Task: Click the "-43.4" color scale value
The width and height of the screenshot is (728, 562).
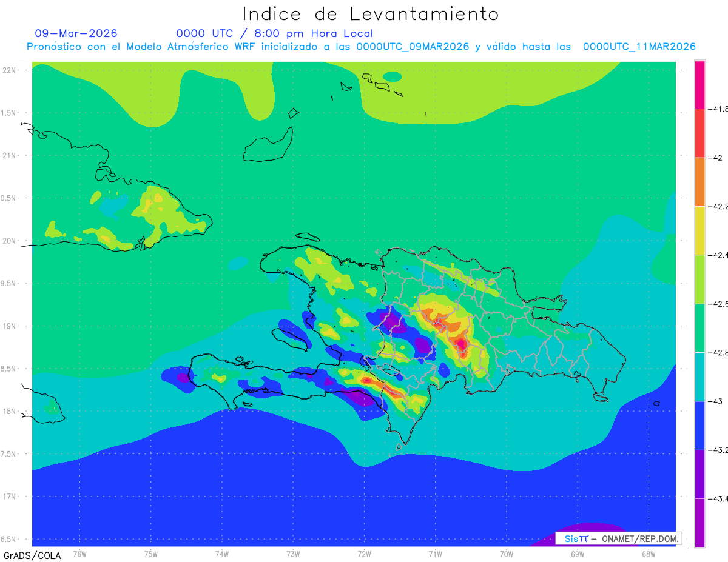Action: click(x=718, y=498)
